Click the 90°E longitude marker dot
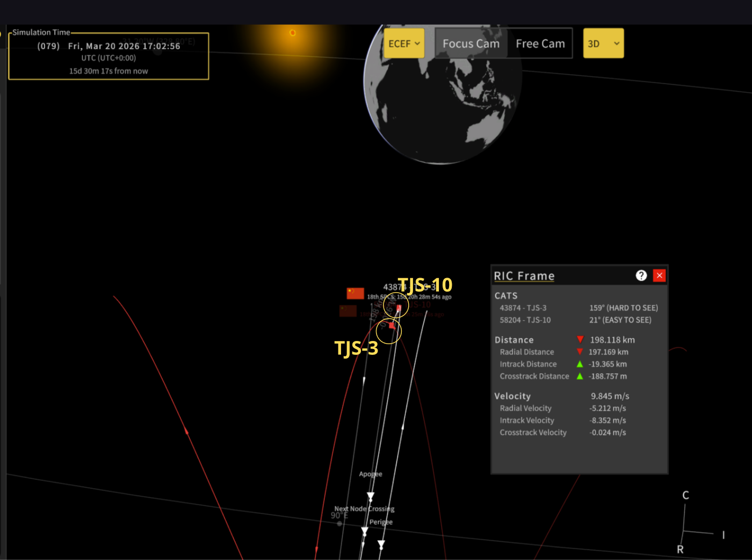The height and width of the screenshot is (560, 752). (x=339, y=523)
